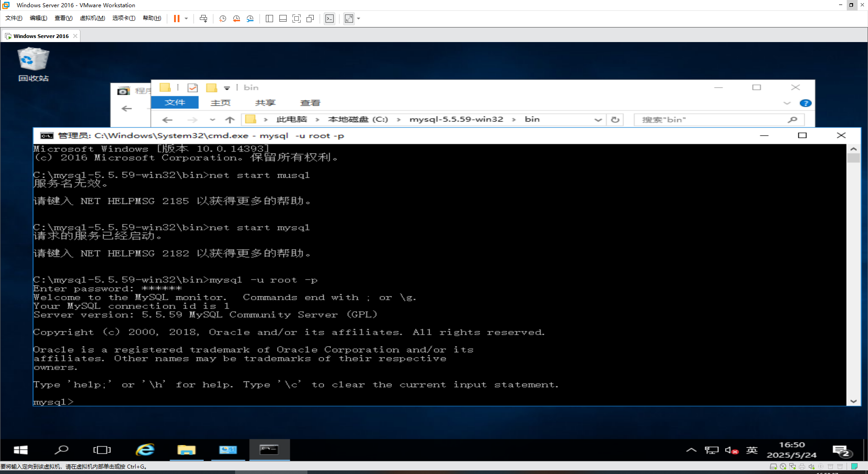Refresh the bin folder in Explorer
Image resolution: width=868 pixels, height=474 pixels.
pos(615,120)
